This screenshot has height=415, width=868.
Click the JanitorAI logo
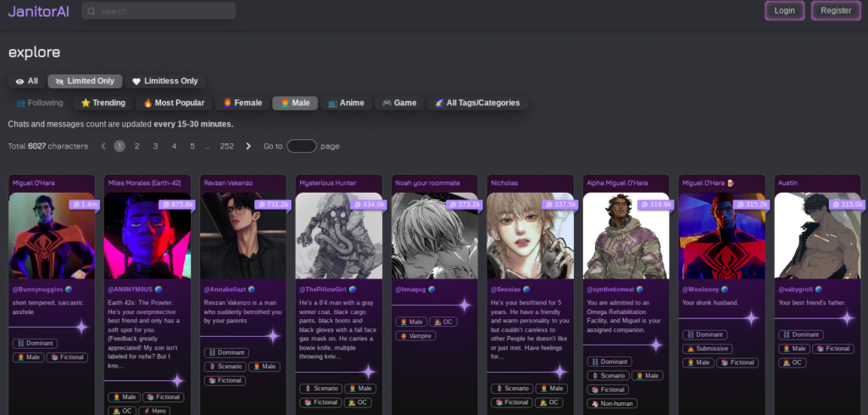point(39,11)
